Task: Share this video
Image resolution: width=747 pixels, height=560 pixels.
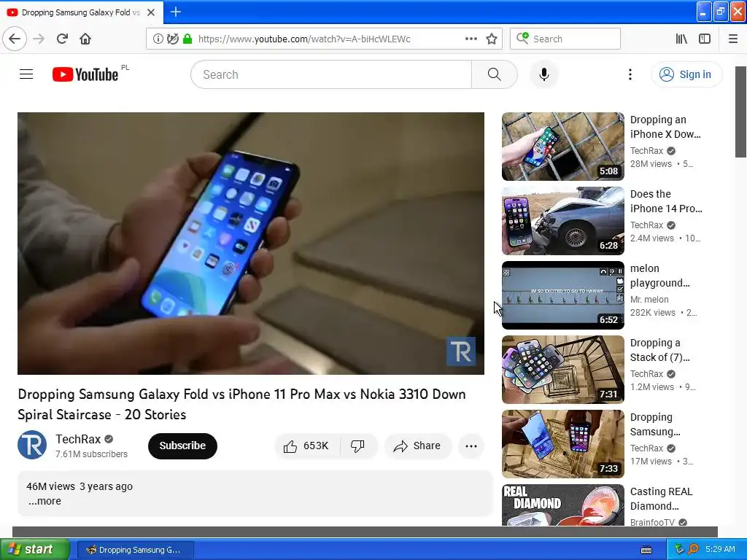Action: (417, 446)
